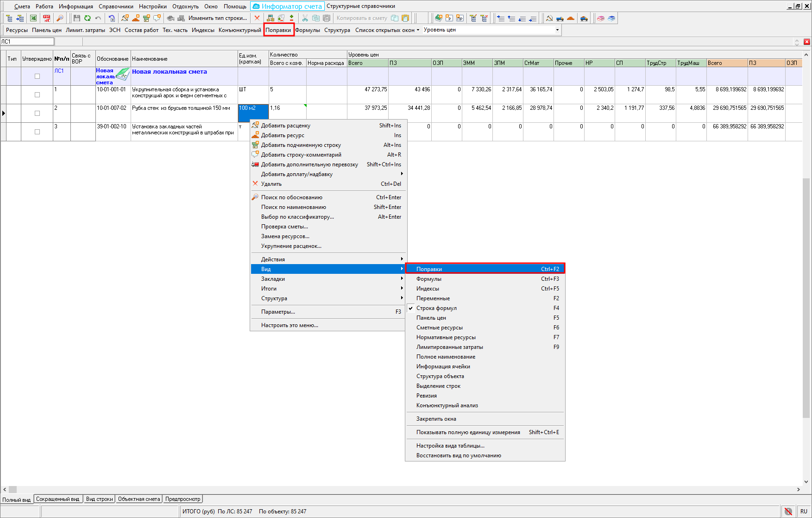Click the scissors cut icon

(x=305, y=18)
